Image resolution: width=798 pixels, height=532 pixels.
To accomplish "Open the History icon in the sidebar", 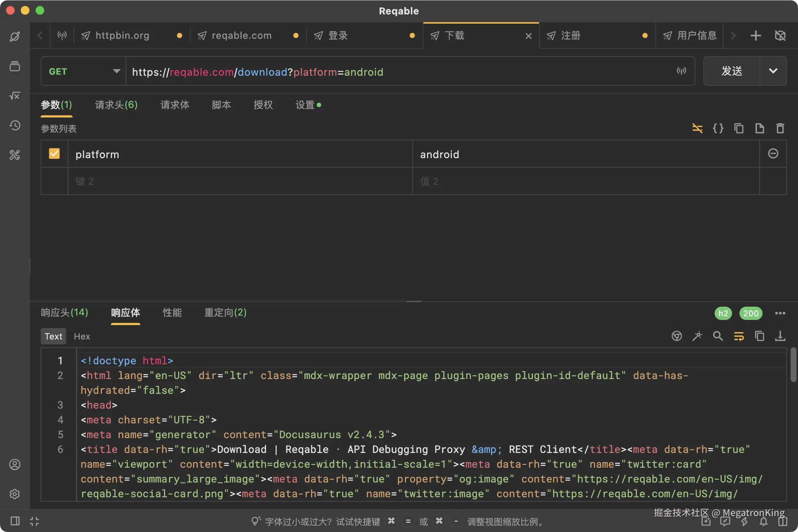I will click(x=15, y=126).
